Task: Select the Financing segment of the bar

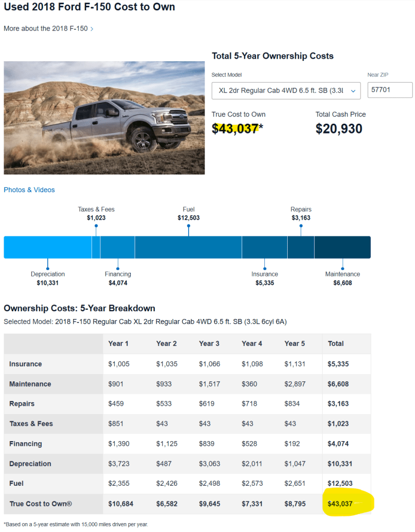Action: (x=117, y=247)
